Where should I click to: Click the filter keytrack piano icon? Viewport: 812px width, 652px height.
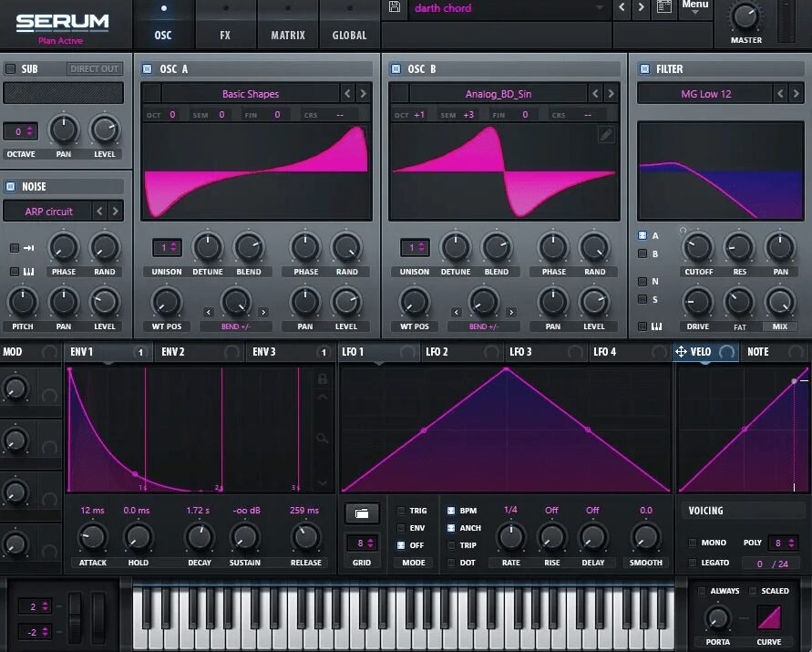656,326
